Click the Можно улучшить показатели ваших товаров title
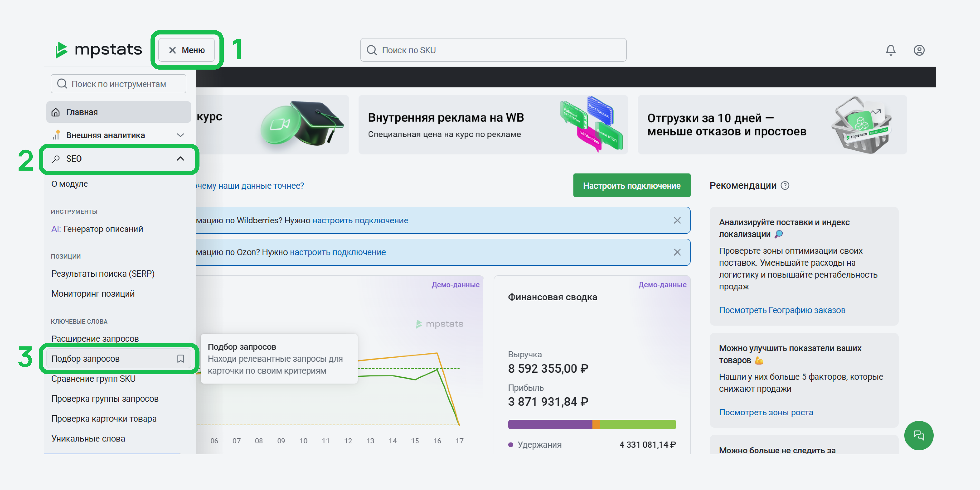This screenshot has width=980, height=490. tap(790, 354)
